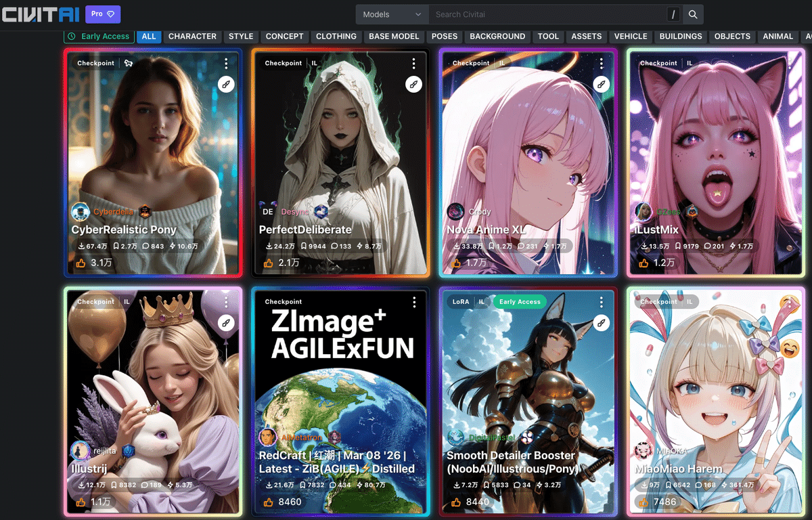The image size is (812, 520).
Task: Open three-dot menu on Nova Anime XL card
Action: [x=601, y=63]
